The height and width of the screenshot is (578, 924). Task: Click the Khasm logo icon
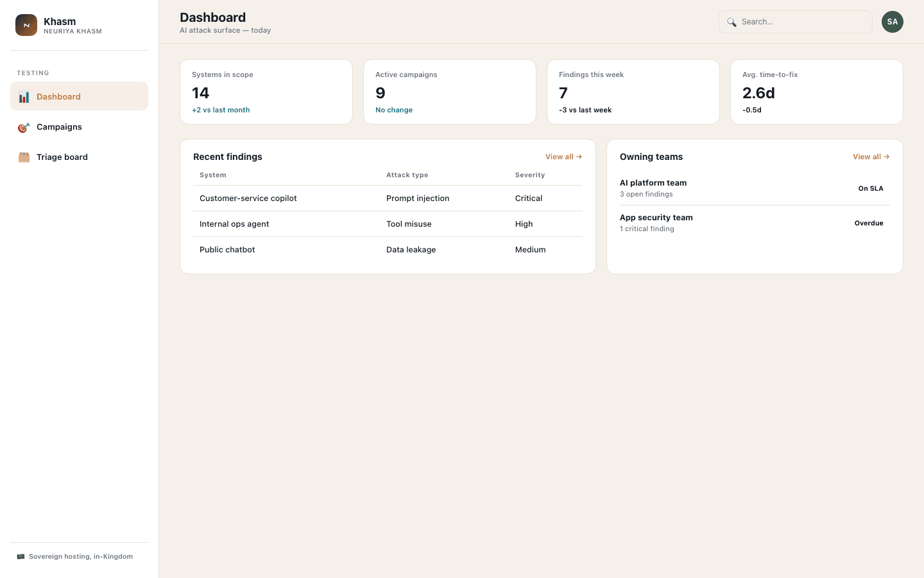pyautogui.click(x=26, y=25)
